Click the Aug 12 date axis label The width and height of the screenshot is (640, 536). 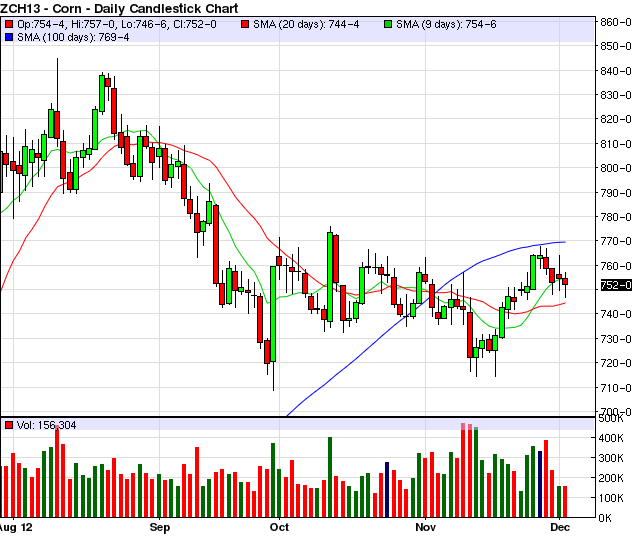tap(16, 527)
